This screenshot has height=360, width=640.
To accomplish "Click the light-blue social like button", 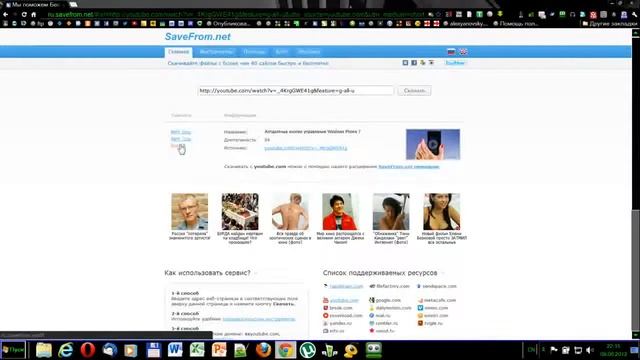I will [x=455, y=63].
